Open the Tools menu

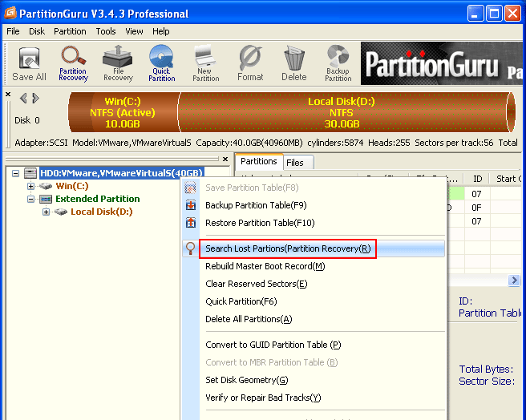point(106,31)
